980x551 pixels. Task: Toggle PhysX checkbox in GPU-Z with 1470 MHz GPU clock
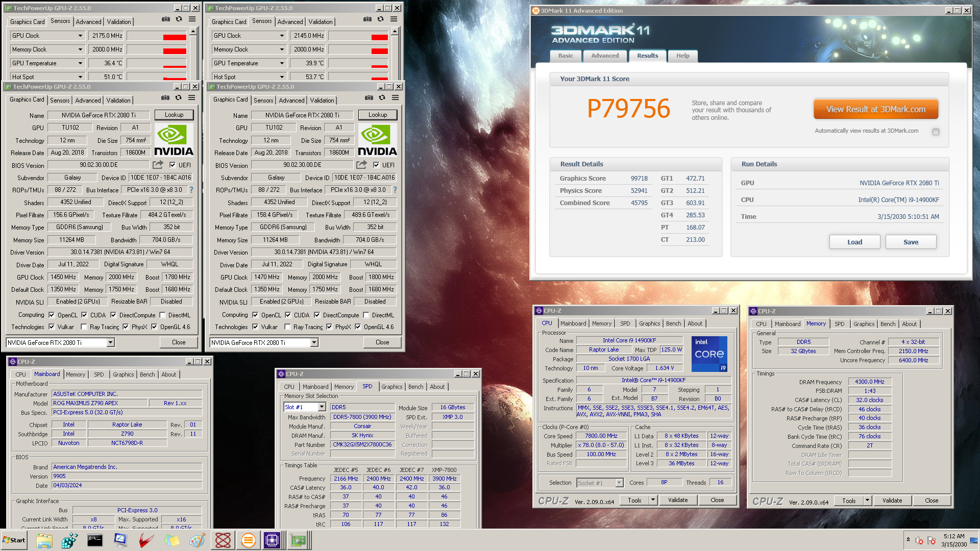(329, 327)
